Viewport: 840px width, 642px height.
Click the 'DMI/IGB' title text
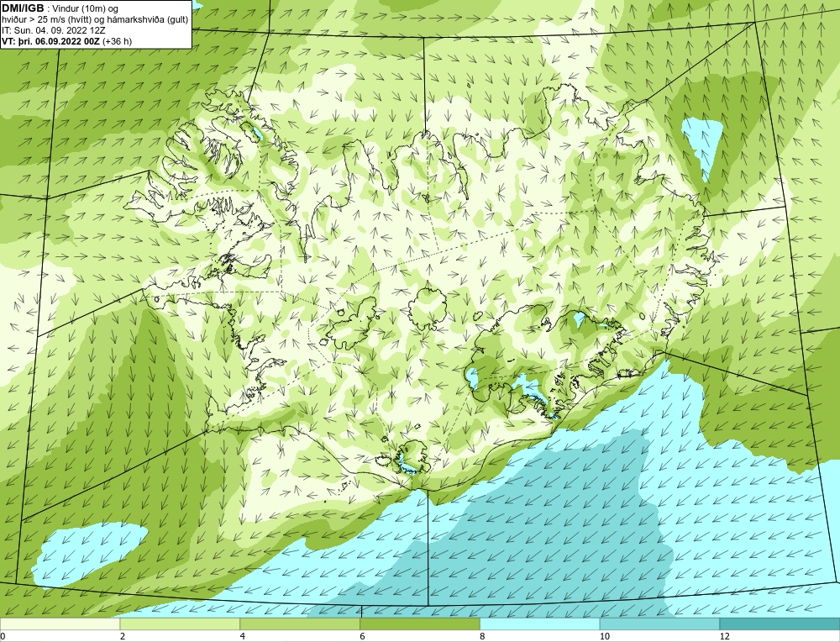coord(23,8)
